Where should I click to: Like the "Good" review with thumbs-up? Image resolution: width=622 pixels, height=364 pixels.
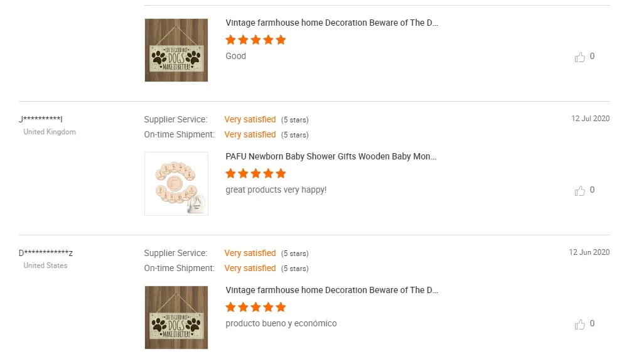[580, 57]
